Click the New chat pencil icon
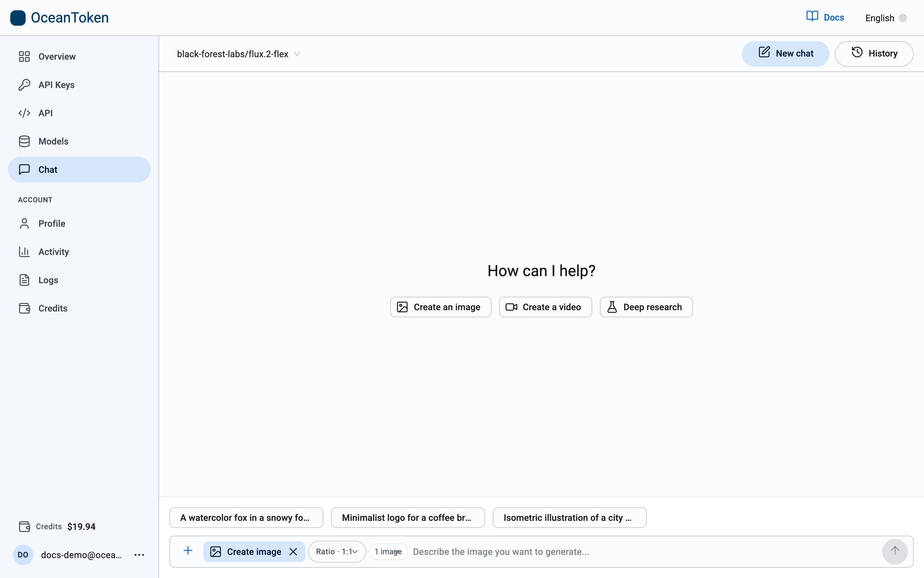This screenshot has width=924, height=578. [764, 52]
